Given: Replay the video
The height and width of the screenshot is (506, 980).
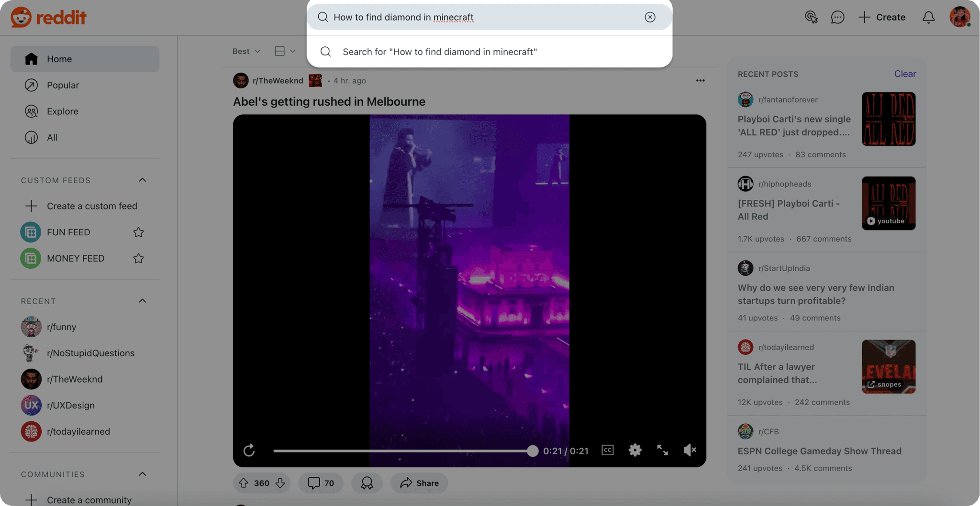Looking at the screenshot, I should click(249, 450).
